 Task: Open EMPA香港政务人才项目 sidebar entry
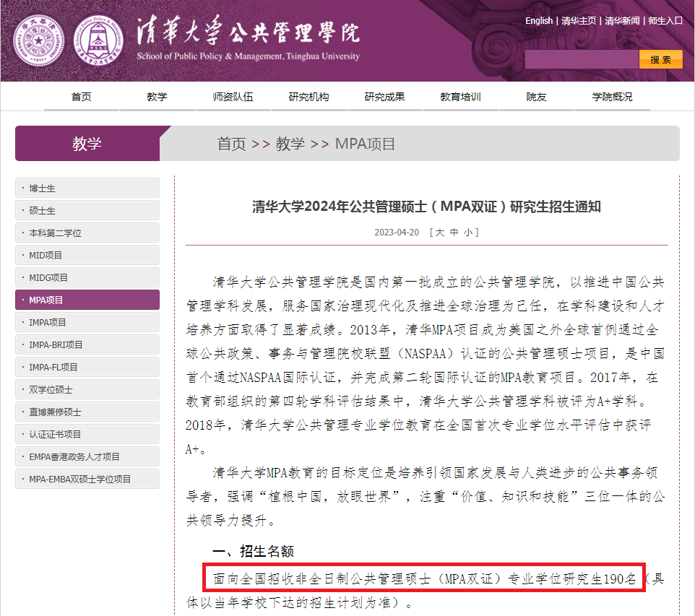point(87,457)
